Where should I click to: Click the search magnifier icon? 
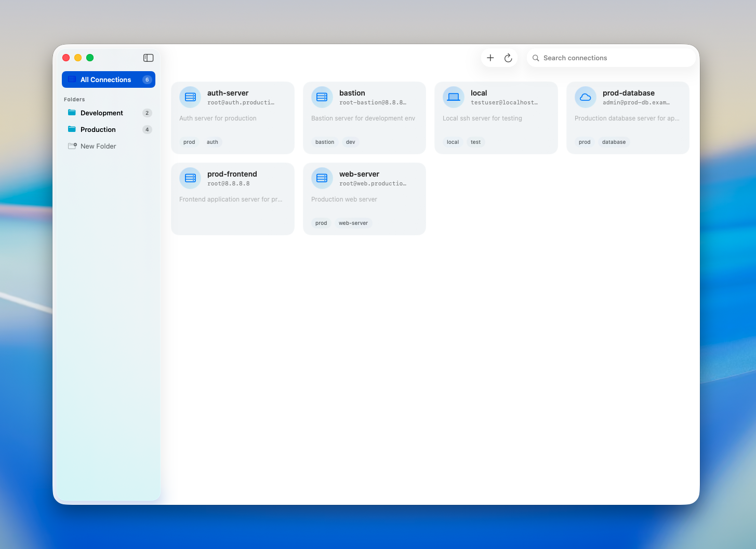(x=536, y=58)
